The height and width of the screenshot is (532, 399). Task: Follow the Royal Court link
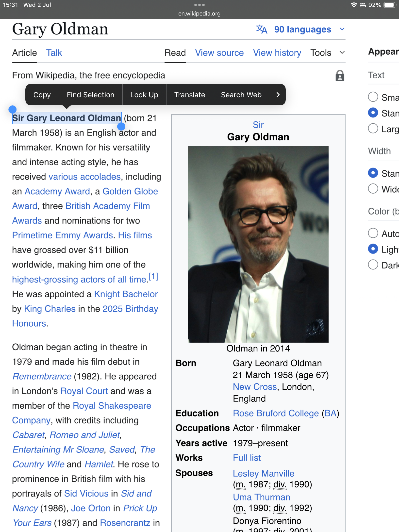pos(84,391)
